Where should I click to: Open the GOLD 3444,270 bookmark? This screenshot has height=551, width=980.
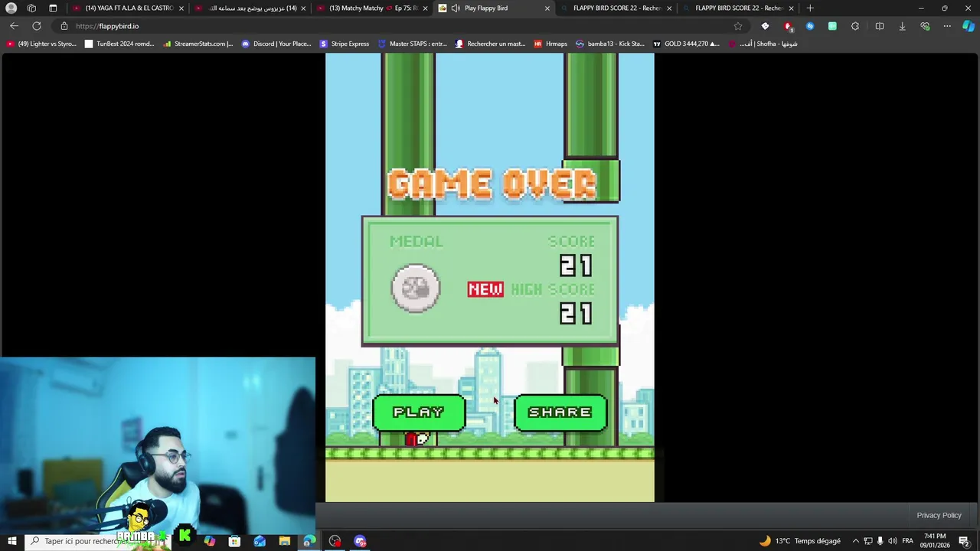[686, 44]
